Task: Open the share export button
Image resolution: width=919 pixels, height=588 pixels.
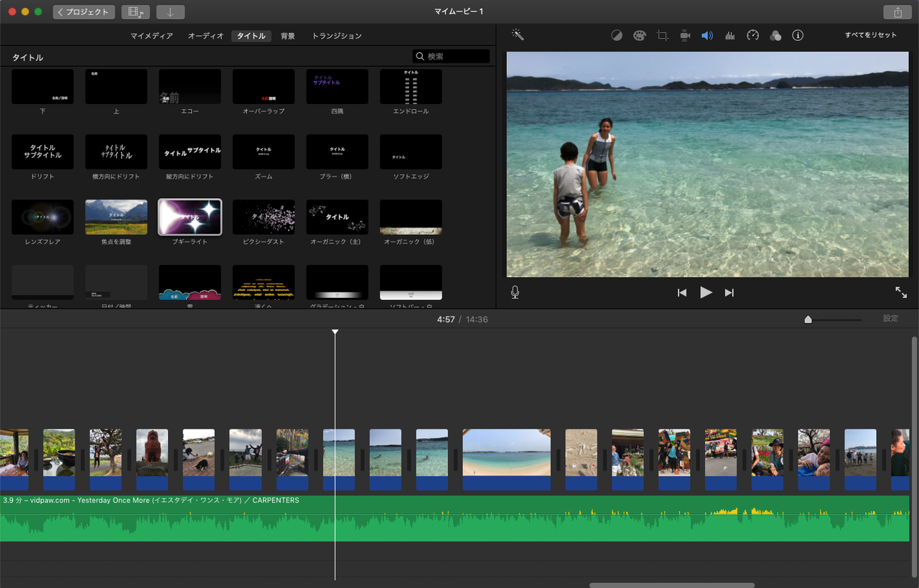Action: point(897,12)
